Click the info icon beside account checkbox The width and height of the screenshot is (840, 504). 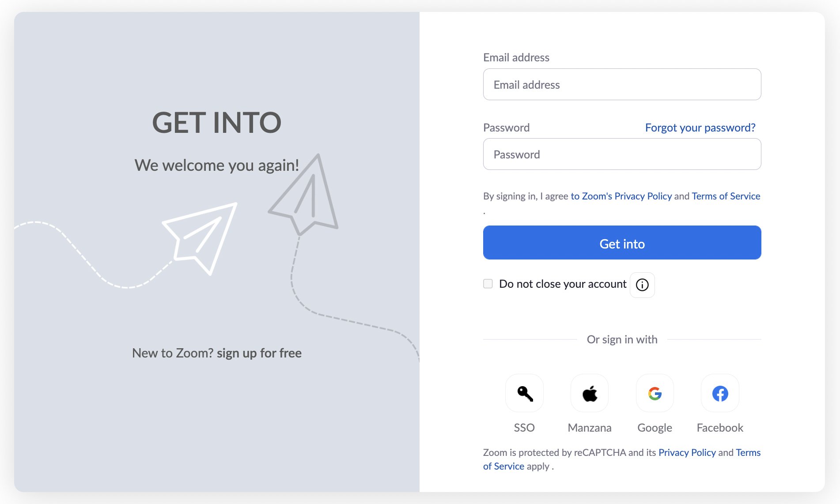(x=642, y=285)
